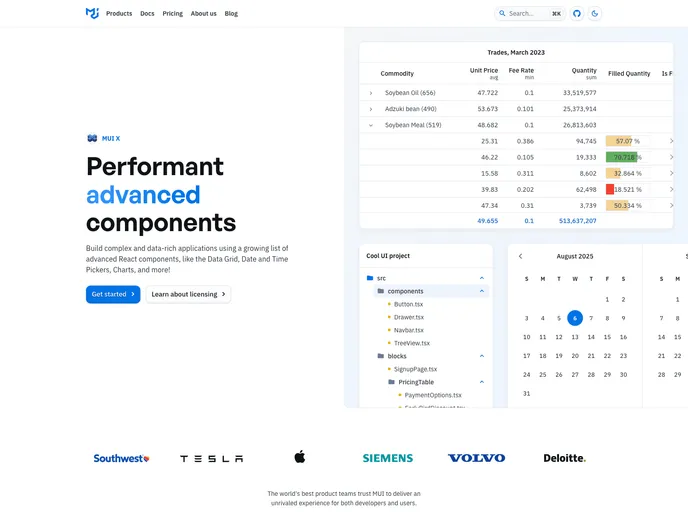Select Navbar.tsx in the tree

tap(408, 330)
